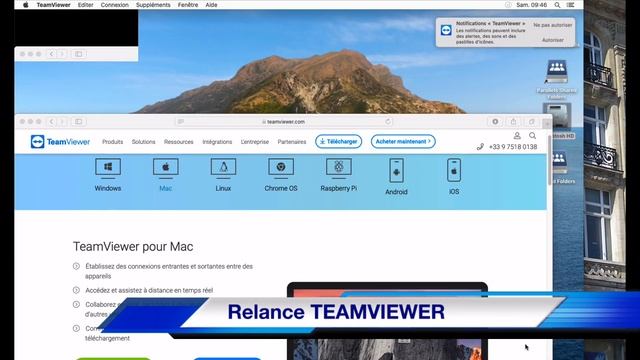The height and width of the screenshot is (360, 640).
Task: Click the Télécharger button
Action: [x=338, y=141]
